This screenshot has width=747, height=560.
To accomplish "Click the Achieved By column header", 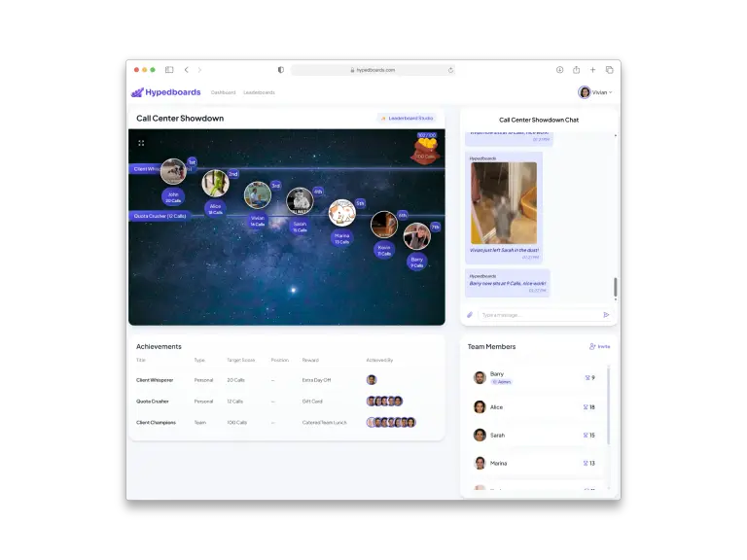I will (x=379, y=360).
